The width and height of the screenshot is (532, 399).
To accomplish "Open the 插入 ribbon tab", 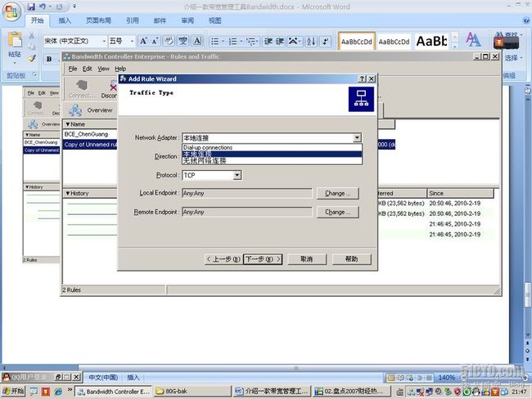I will click(x=65, y=20).
